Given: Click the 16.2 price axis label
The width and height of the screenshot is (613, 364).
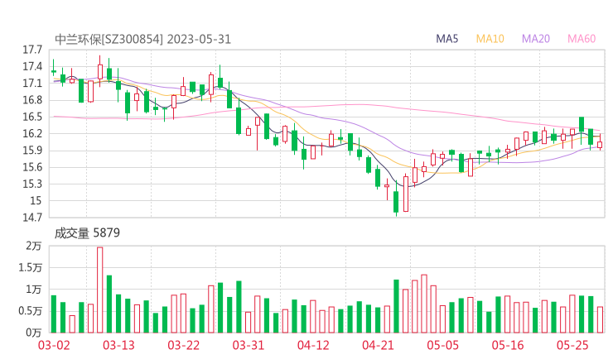Looking at the screenshot, I should pyautogui.click(x=32, y=134).
